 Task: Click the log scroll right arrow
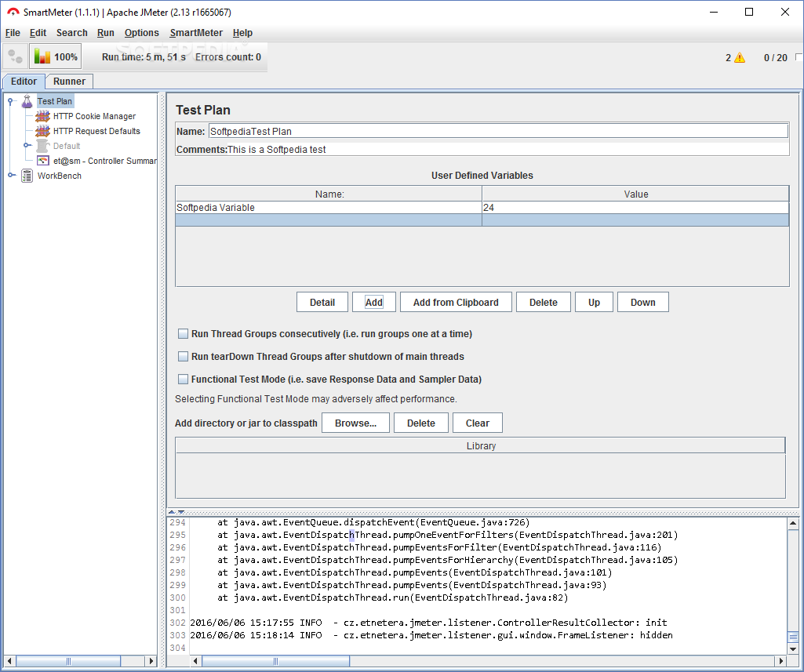[781, 661]
